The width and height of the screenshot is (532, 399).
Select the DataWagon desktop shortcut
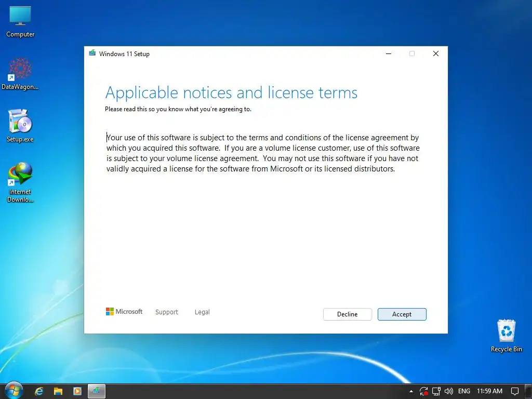coord(20,74)
